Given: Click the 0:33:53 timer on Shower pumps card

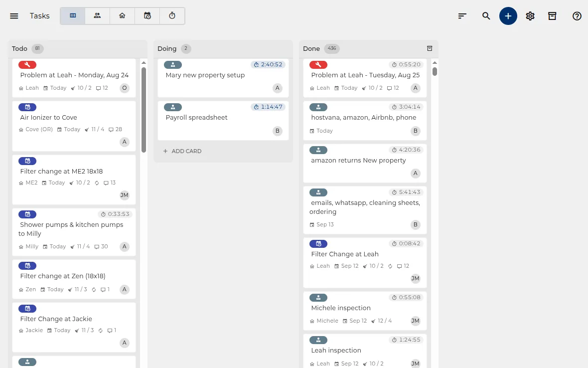Looking at the screenshot, I should coord(115,214).
